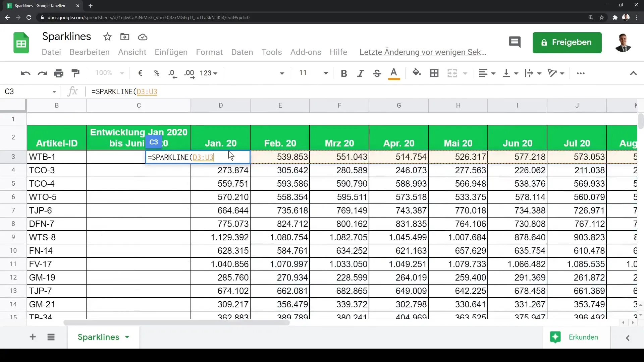Viewport: 644px width, 362px height.
Task: Expand merge cells options arrow
Action: [465, 73]
